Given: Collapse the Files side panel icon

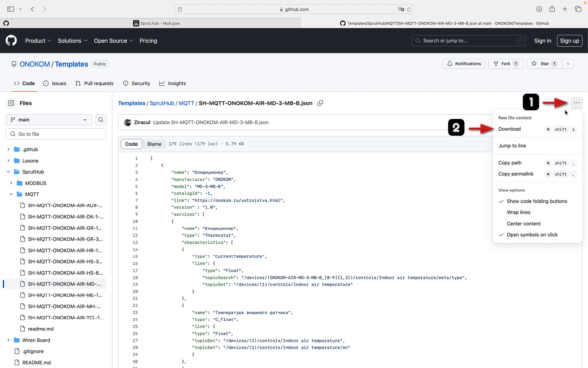Looking at the screenshot, I should point(11,103).
